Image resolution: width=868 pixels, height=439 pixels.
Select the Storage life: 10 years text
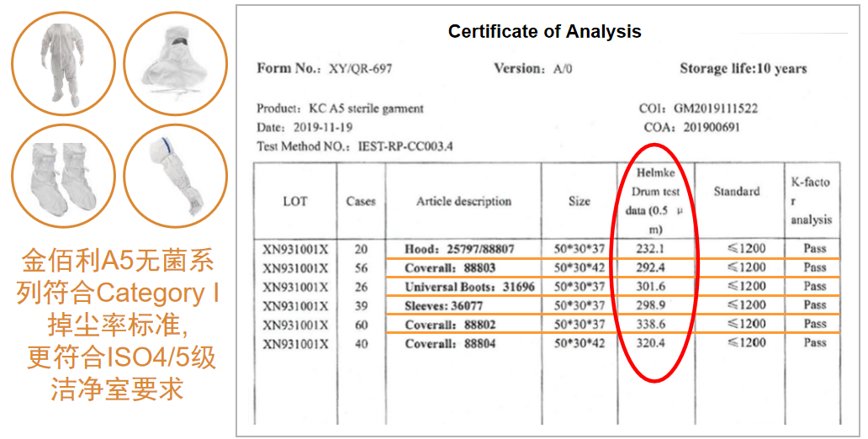coord(743,69)
